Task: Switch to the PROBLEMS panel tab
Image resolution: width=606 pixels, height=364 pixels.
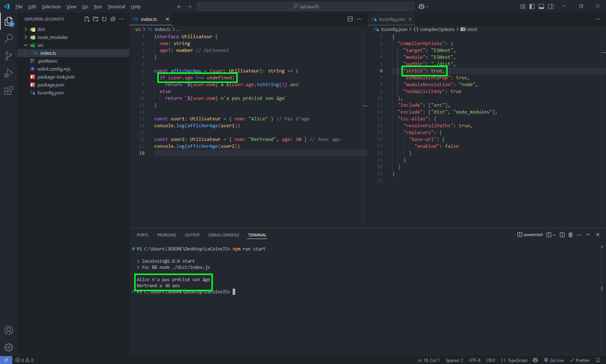Action: click(167, 235)
